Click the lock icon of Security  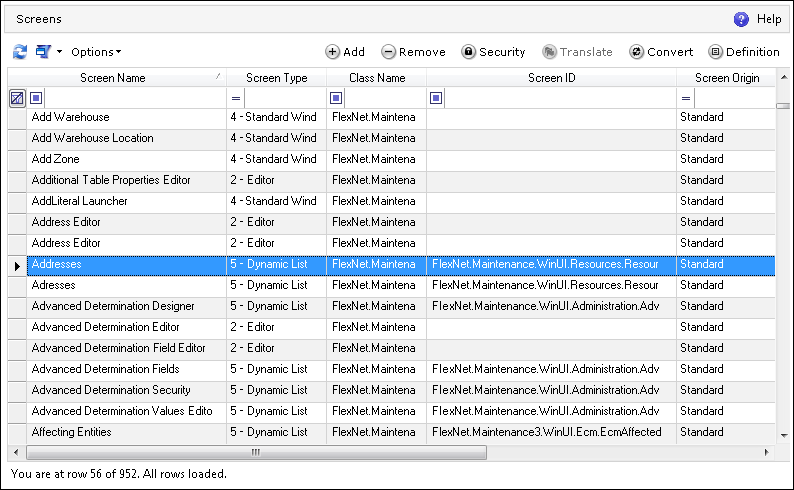[468, 52]
